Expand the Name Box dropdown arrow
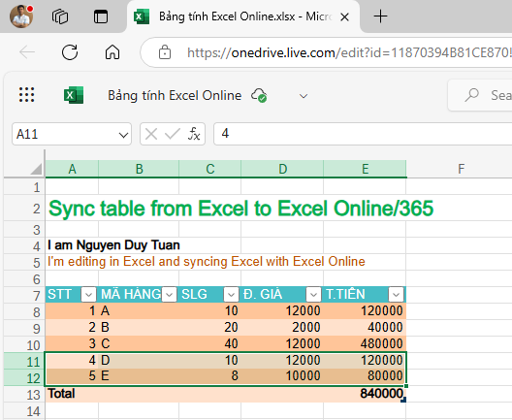 click(123, 135)
